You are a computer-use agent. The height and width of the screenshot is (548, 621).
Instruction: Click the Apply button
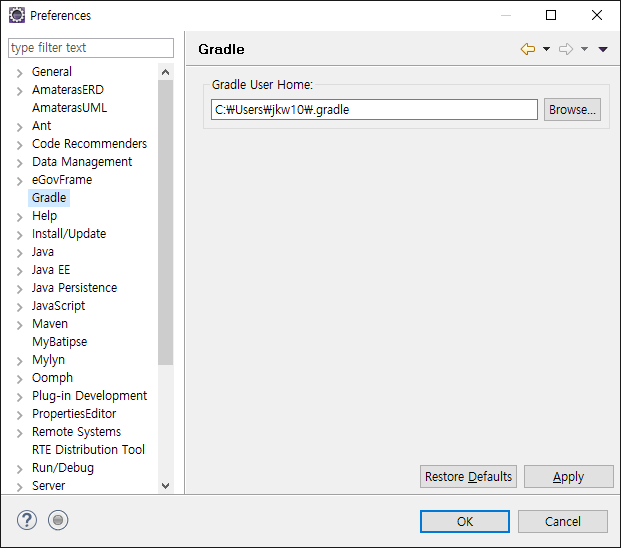point(568,476)
